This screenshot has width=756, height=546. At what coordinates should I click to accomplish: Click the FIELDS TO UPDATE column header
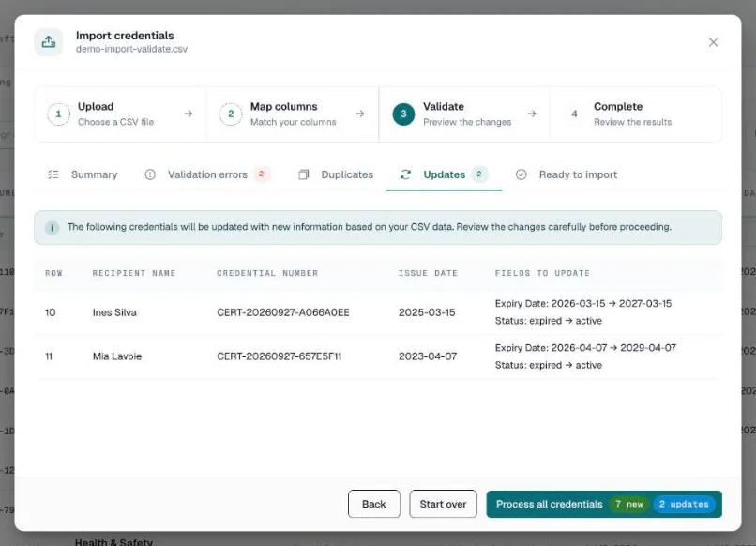[x=542, y=273]
